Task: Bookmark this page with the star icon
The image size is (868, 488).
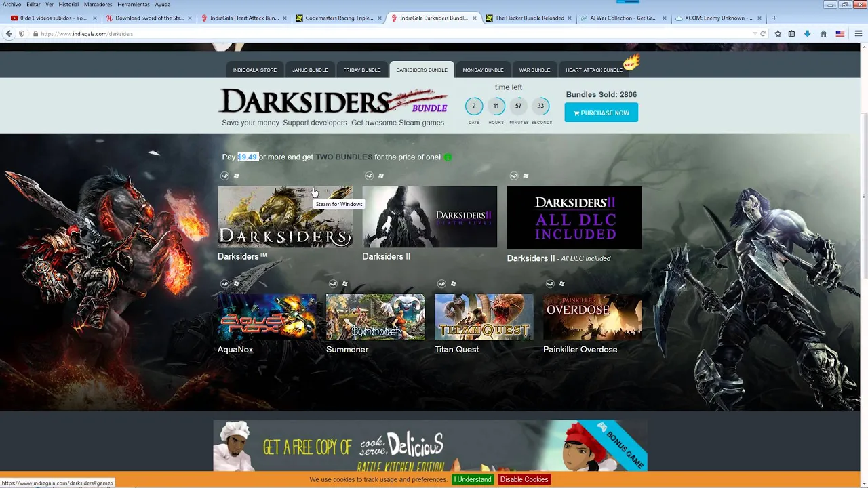Action: pyautogui.click(x=778, y=33)
